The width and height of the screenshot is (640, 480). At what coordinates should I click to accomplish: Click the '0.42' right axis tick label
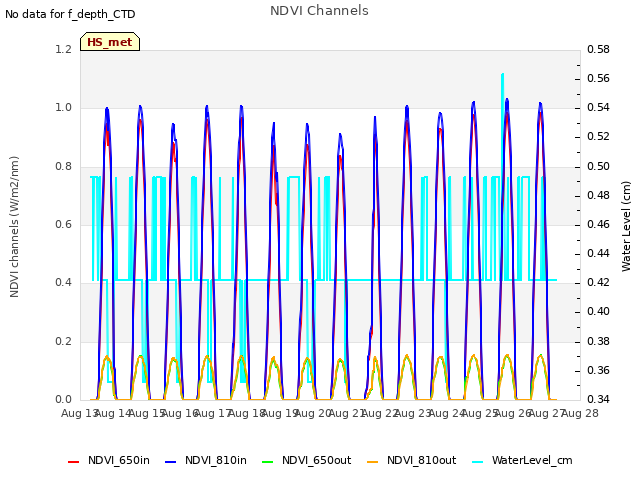pyautogui.click(x=598, y=282)
